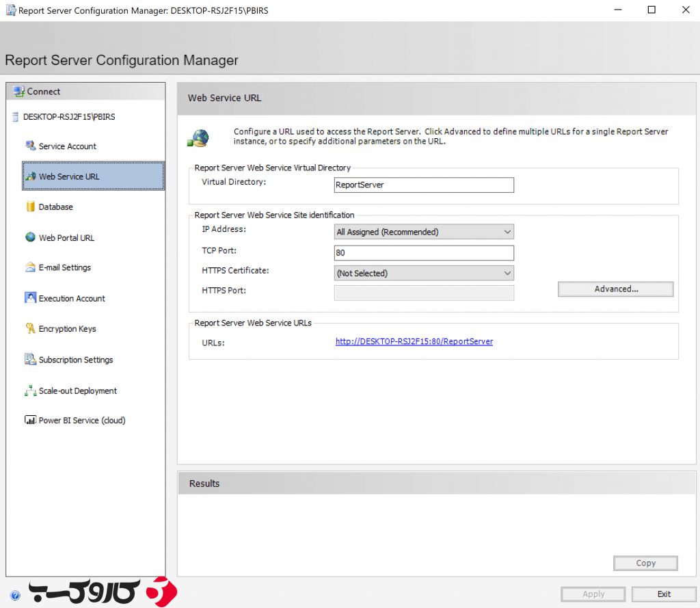The width and height of the screenshot is (700, 608).
Task: Select Execution Account in the navigation pane
Action: tap(70, 298)
